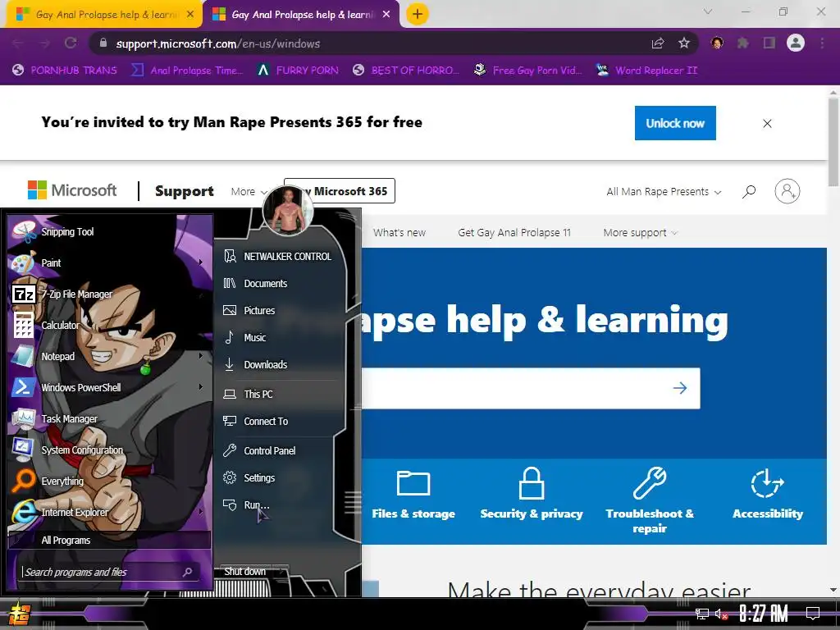
Task: Expand the More dropdown beside Support
Action: [249, 192]
